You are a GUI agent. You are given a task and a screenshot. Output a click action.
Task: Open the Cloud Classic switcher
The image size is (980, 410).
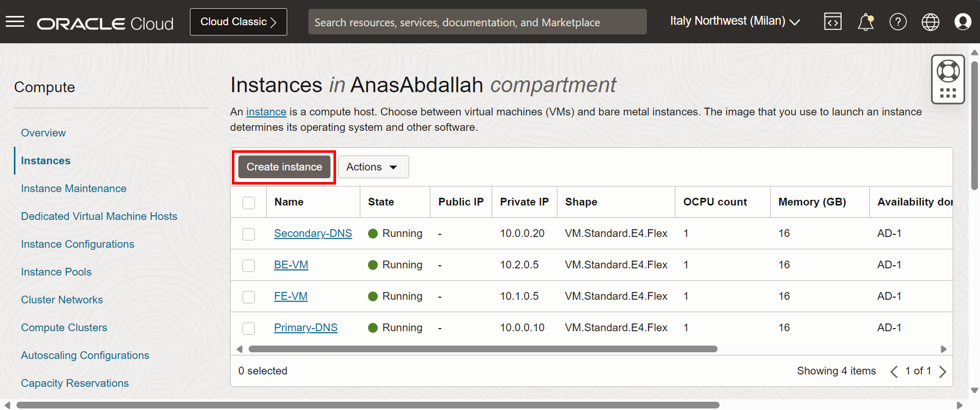(238, 22)
